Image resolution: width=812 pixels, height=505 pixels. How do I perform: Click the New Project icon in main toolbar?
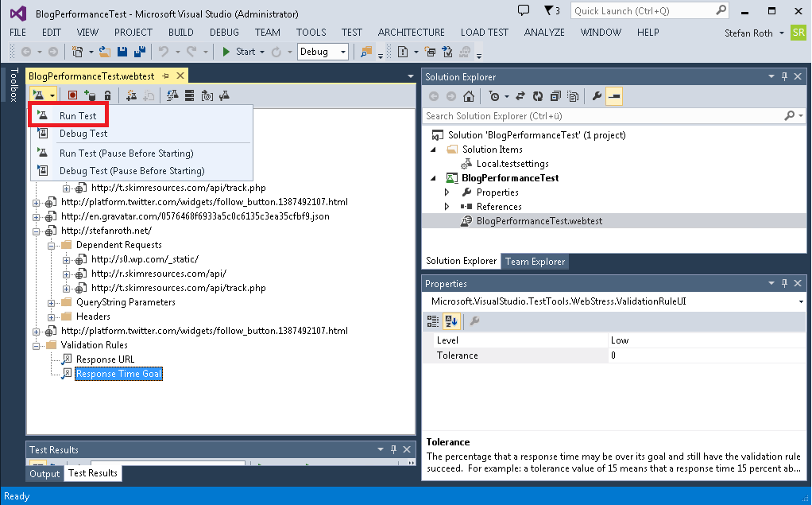click(78, 52)
